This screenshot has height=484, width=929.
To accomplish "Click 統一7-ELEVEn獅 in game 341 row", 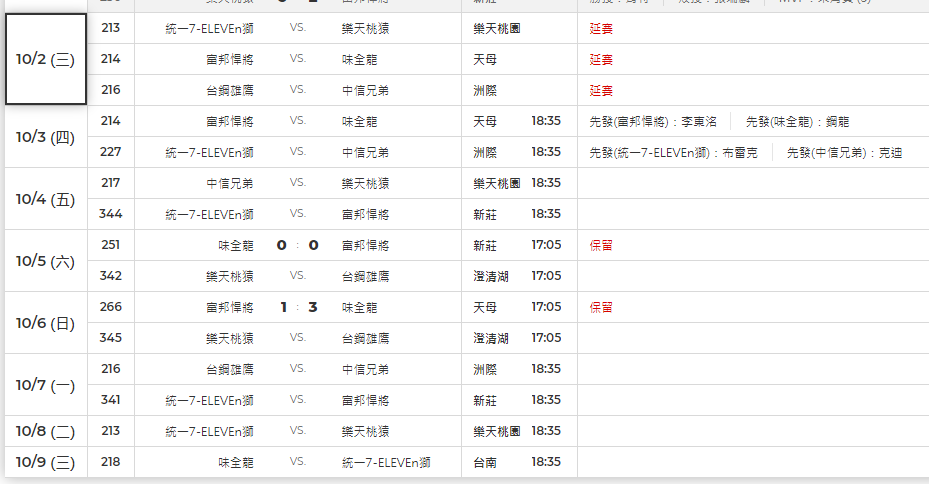I will pos(209,400).
